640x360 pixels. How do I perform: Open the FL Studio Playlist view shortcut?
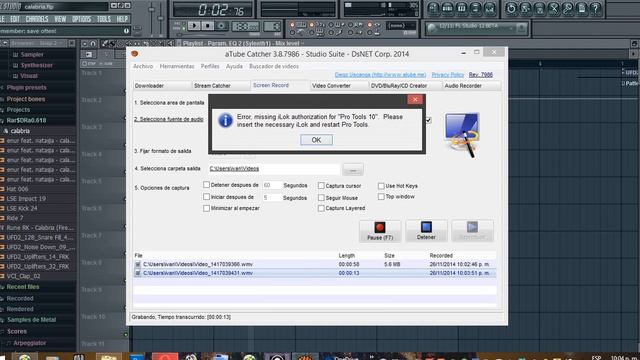433,8
